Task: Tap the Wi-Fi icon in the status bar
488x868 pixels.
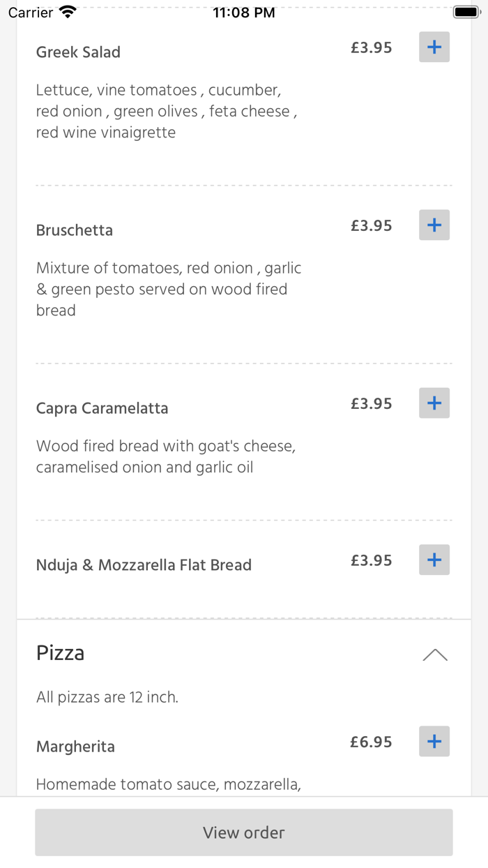Action: click(x=66, y=10)
